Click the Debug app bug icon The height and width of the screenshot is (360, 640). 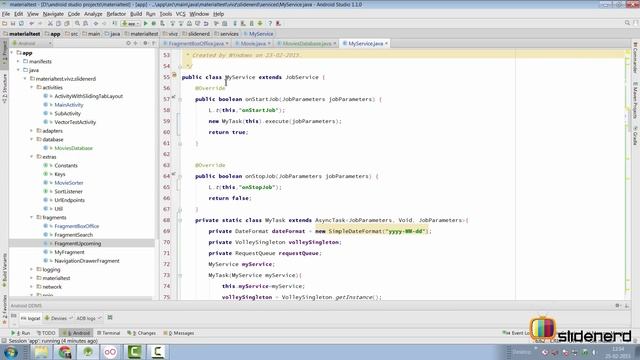click(154, 24)
